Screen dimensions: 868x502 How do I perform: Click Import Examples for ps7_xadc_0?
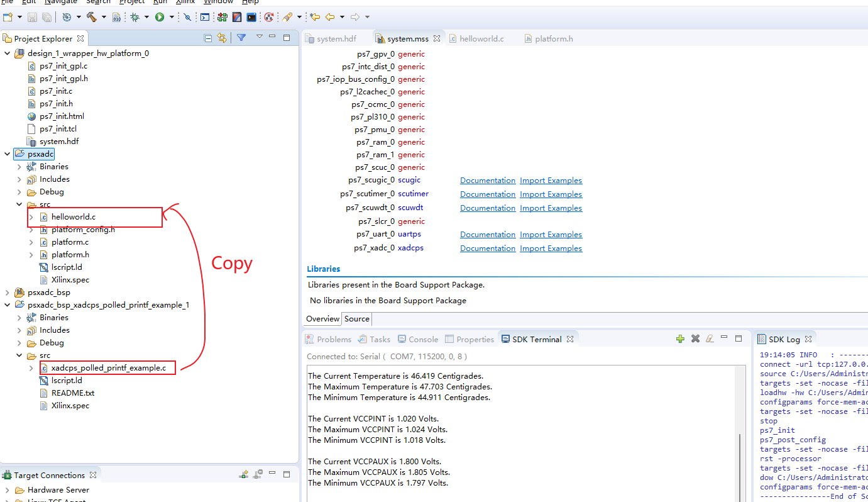(551, 248)
